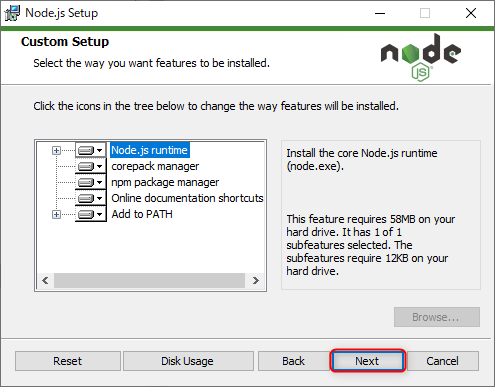Screen dimensions: 495x387
Task: Select Online documentation shortcuts tree item
Action: [187, 198]
